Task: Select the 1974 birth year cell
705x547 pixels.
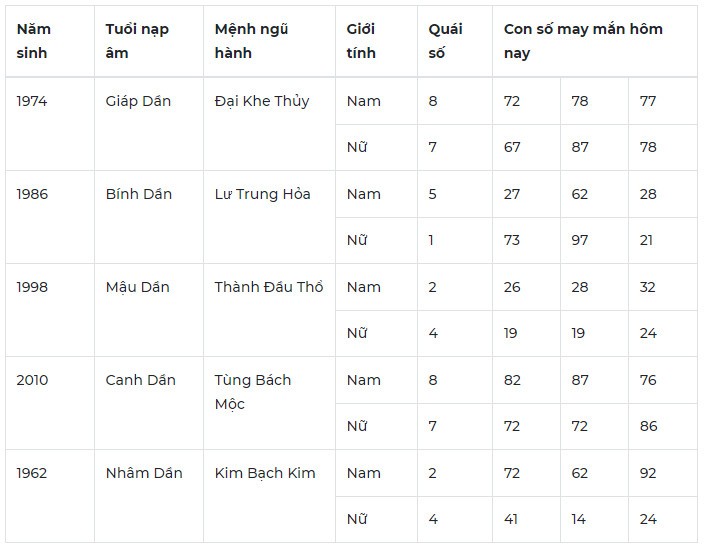Action: pyautogui.click(x=50, y=124)
